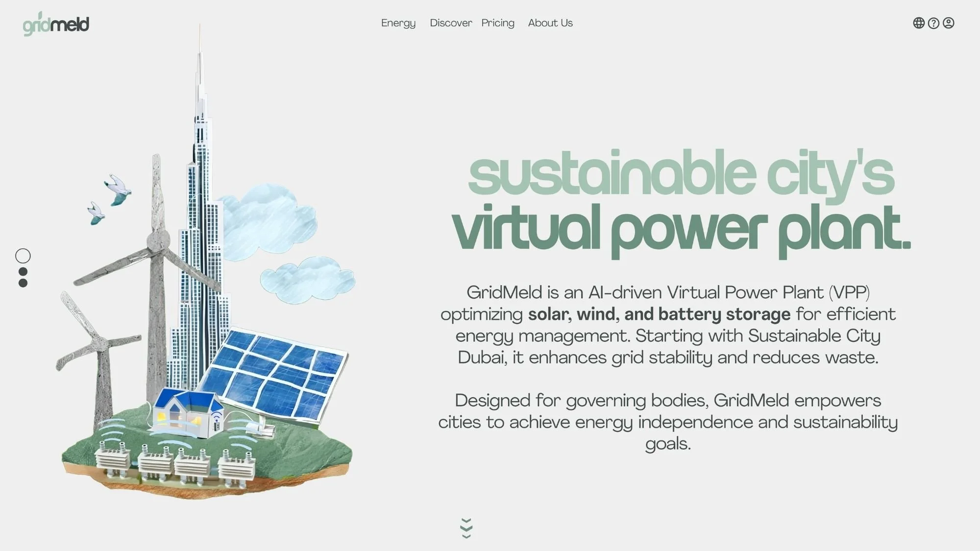
Task: Click the bold 'solar, wind, and battery storage' text
Action: [x=659, y=314]
